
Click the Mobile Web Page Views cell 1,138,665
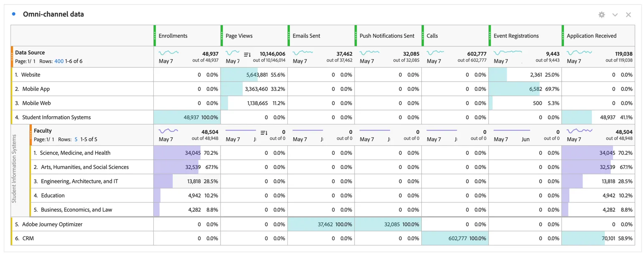(x=254, y=103)
